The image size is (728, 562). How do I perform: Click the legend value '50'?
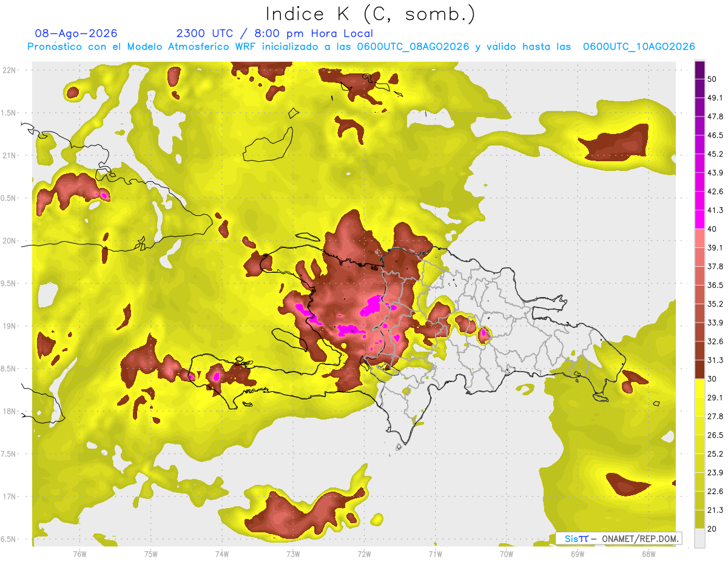(712, 79)
